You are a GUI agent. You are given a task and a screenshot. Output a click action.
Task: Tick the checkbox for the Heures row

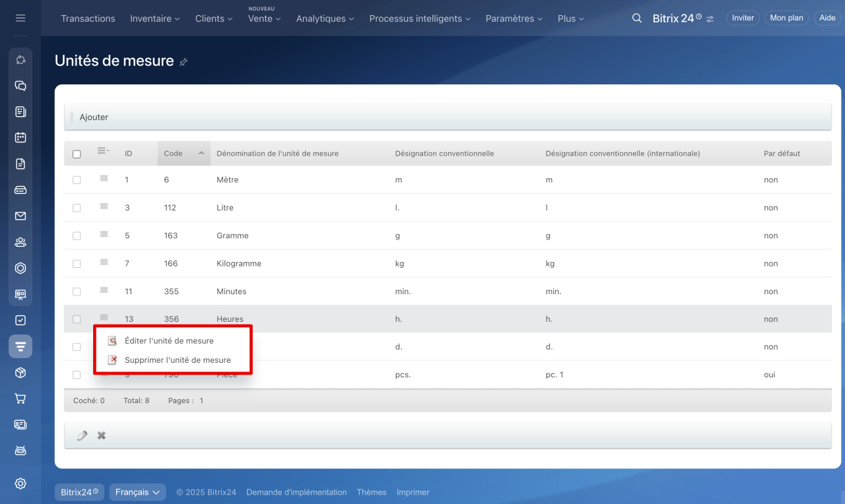point(77,319)
